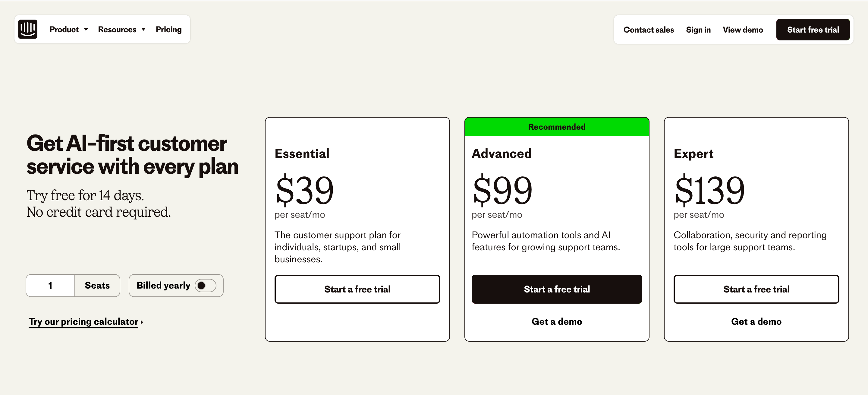Image resolution: width=868 pixels, height=395 pixels.
Task: Start a free trial for Expert plan
Action: pyautogui.click(x=756, y=289)
